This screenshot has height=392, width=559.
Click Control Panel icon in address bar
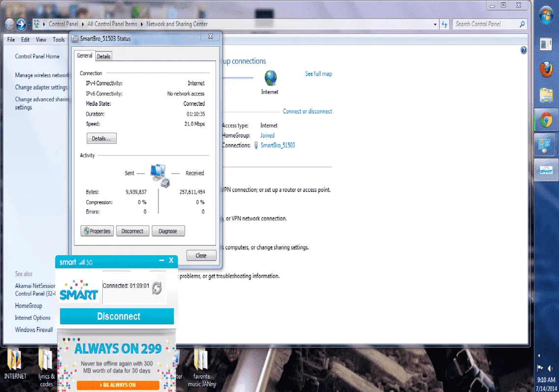(x=36, y=24)
